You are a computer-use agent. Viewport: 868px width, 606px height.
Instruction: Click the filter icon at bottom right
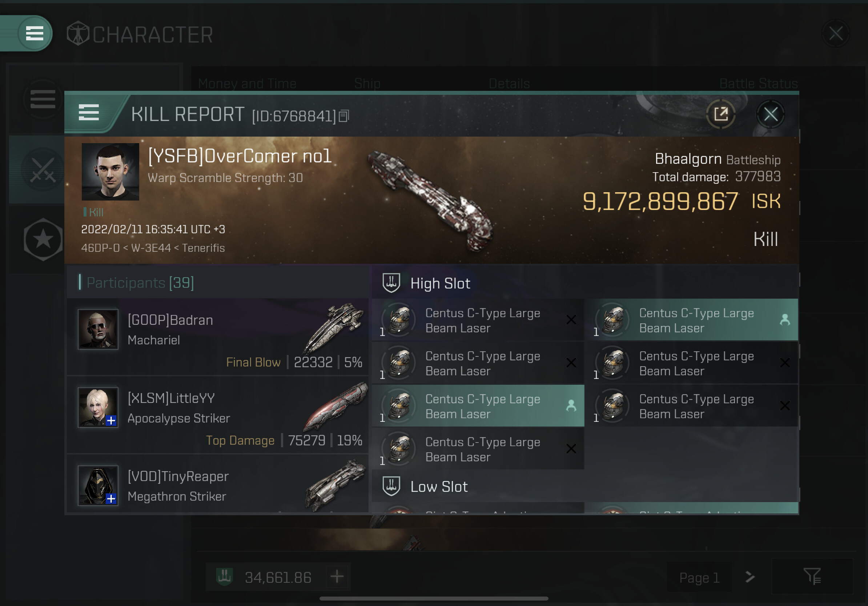(812, 576)
